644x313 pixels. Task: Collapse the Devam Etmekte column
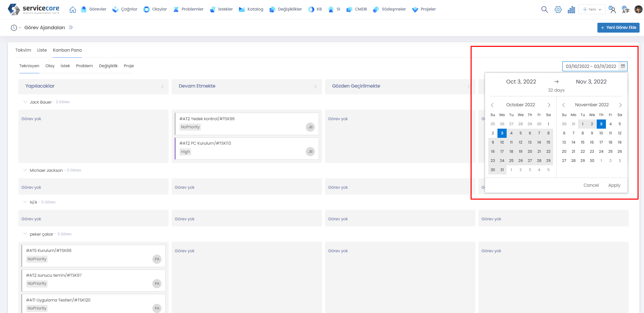(316, 87)
